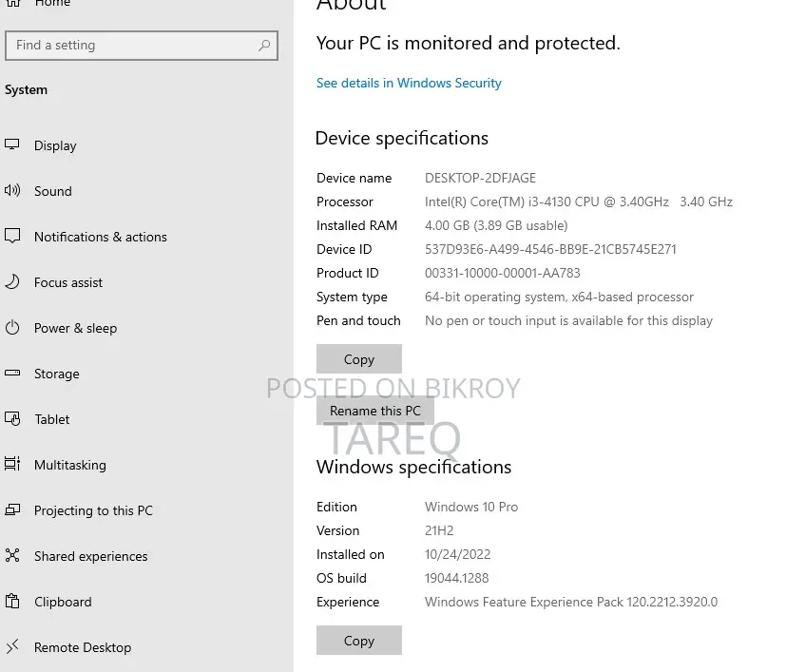This screenshot has width=786, height=672.
Task: Open See details in Windows Security link
Action: pos(409,83)
